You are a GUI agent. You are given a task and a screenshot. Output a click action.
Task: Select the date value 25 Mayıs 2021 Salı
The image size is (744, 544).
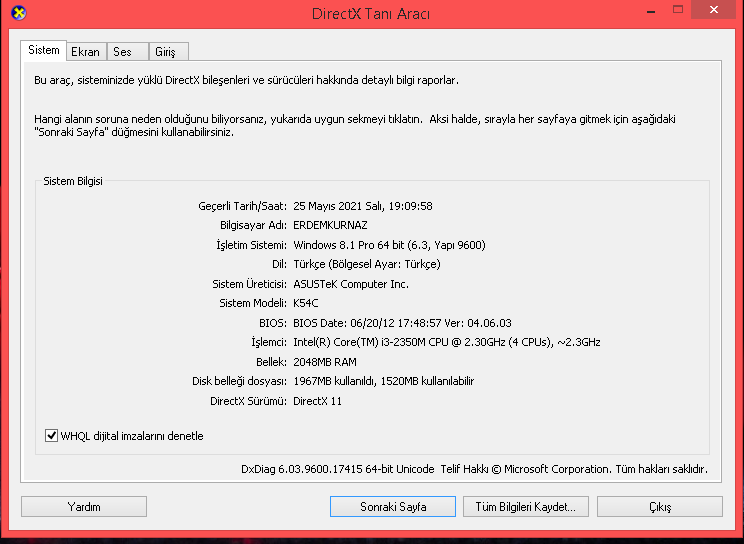click(x=338, y=206)
